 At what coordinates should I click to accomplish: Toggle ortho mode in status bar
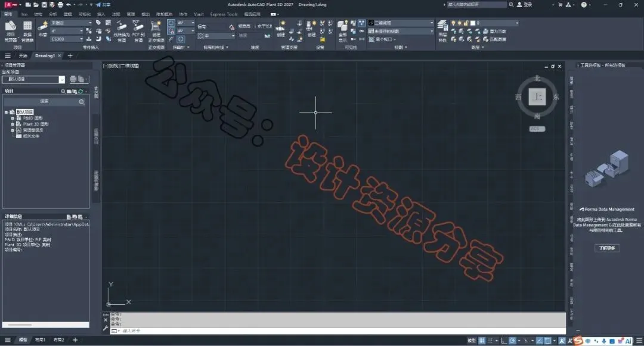504,341
